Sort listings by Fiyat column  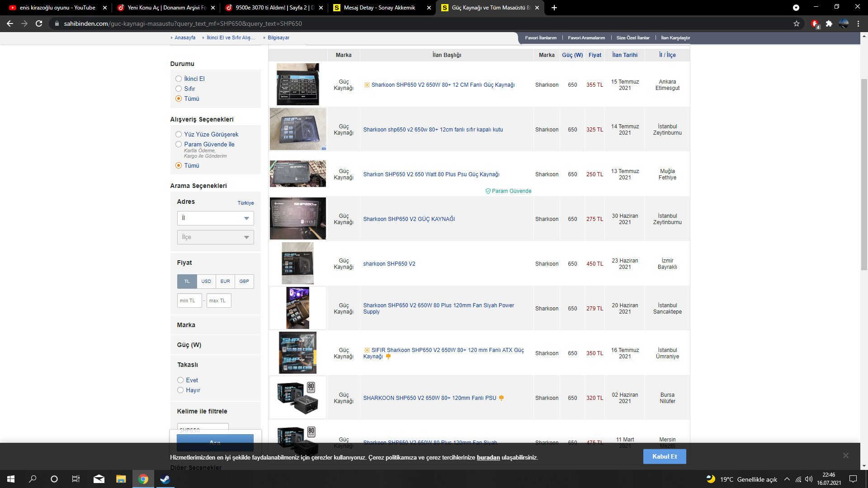coord(595,55)
